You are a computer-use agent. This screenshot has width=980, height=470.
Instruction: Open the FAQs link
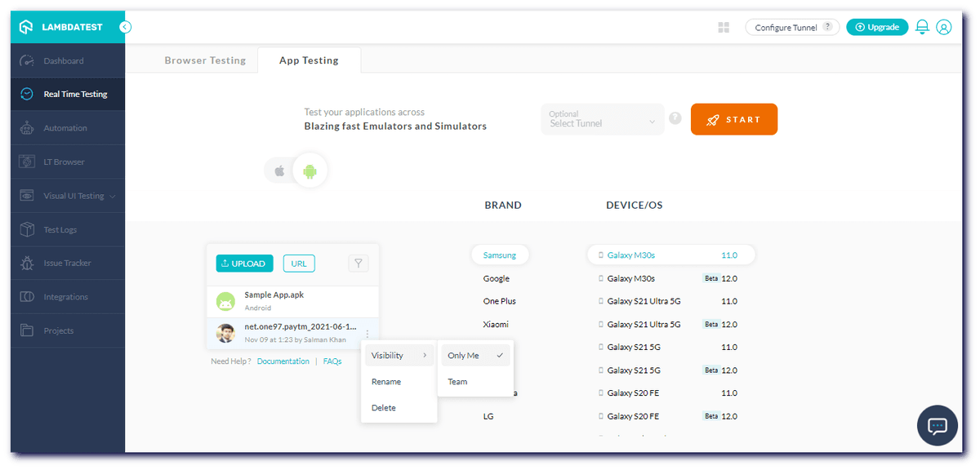click(332, 361)
